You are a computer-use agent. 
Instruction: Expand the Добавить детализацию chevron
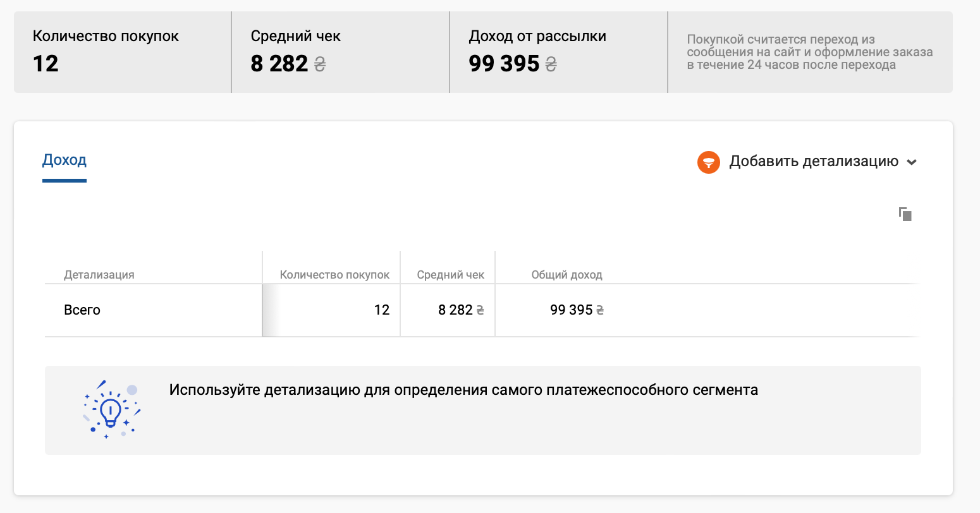912,162
